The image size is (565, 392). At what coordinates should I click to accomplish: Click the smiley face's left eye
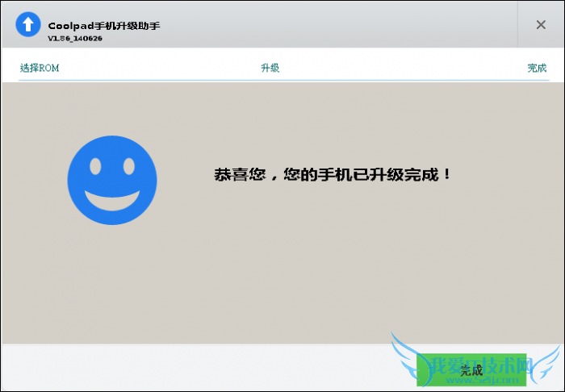coord(95,167)
